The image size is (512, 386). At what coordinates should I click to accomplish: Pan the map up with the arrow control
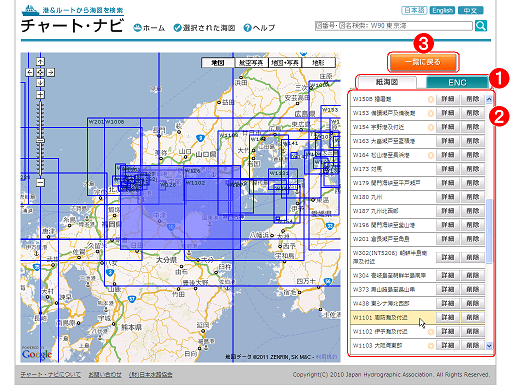(x=40, y=62)
